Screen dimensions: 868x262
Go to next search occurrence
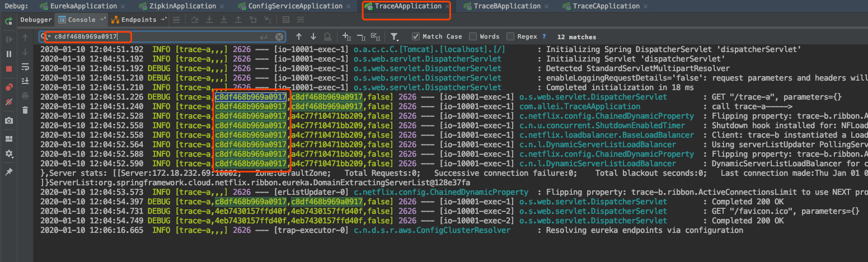tap(313, 36)
